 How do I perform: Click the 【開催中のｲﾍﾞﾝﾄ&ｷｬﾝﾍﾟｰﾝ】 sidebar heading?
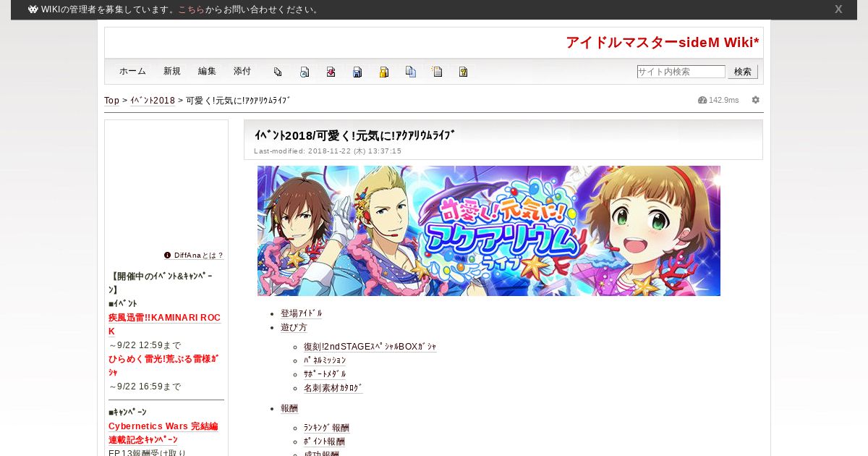coord(161,283)
